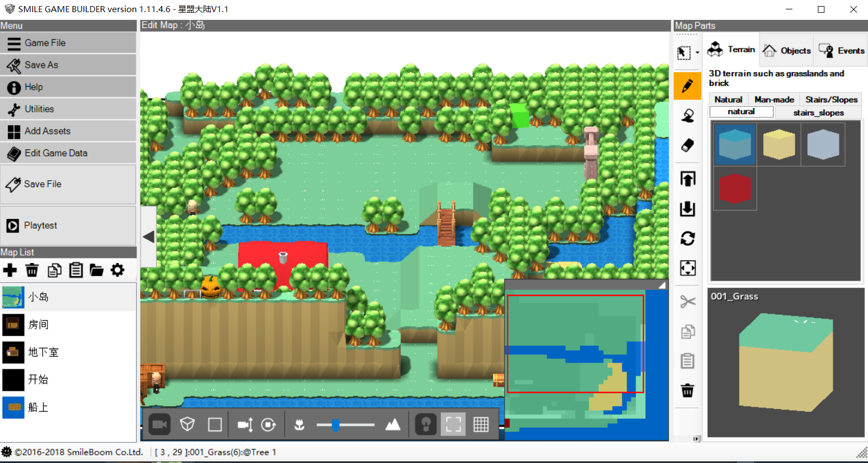Toggle the selection frame brackets button
Image resolution: width=868 pixels, height=463 pixels.
tap(453, 424)
